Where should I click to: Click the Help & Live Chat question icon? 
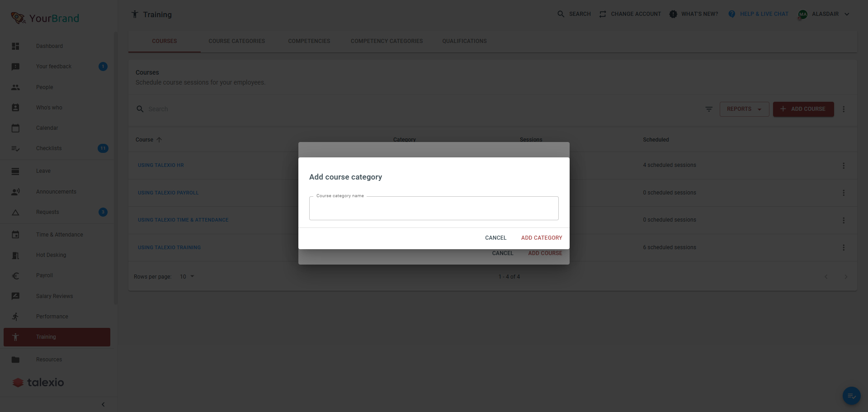click(732, 14)
